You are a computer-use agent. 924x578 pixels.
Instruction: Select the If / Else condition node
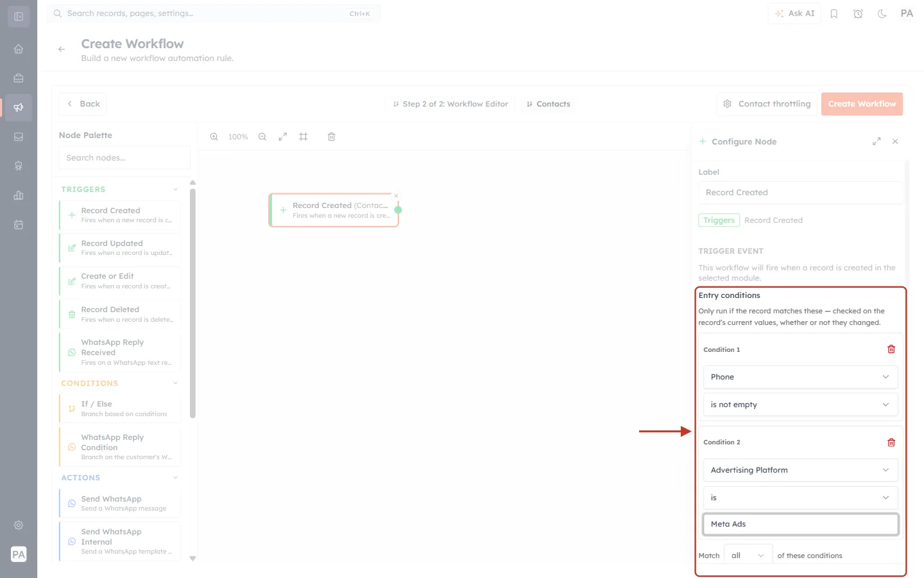click(120, 408)
